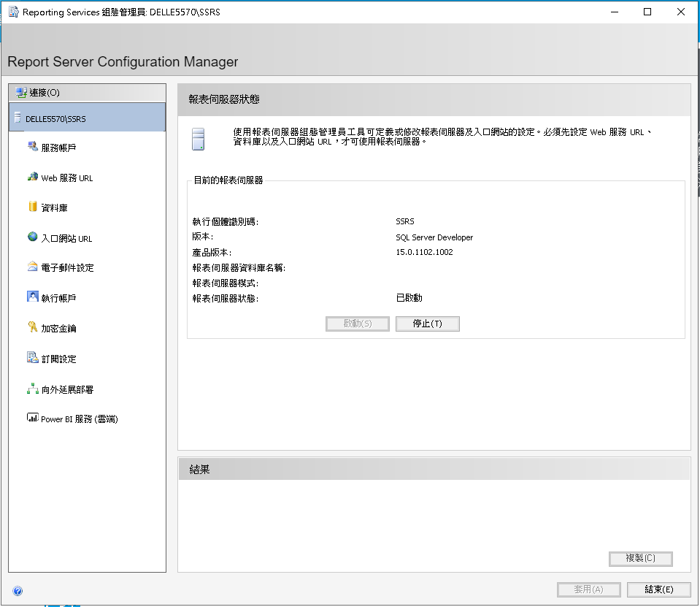This screenshot has width=700, height=607.
Task: Open the 服務帳戶 page
Action: click(x=58, y=148)
